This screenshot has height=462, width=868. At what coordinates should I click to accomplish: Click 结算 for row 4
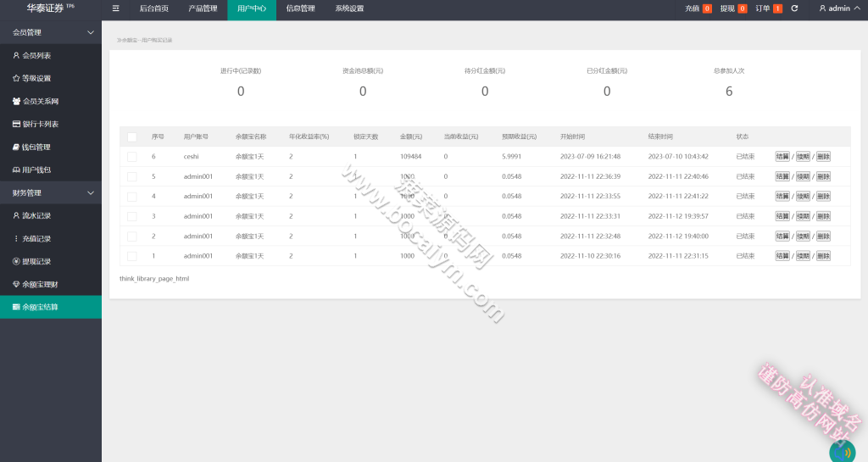[x=782, y=197]
